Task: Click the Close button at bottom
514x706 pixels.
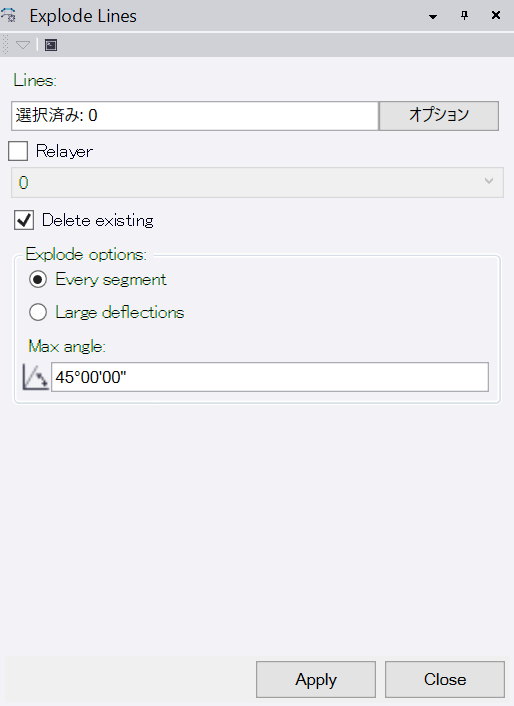Action: pos(445,679)
